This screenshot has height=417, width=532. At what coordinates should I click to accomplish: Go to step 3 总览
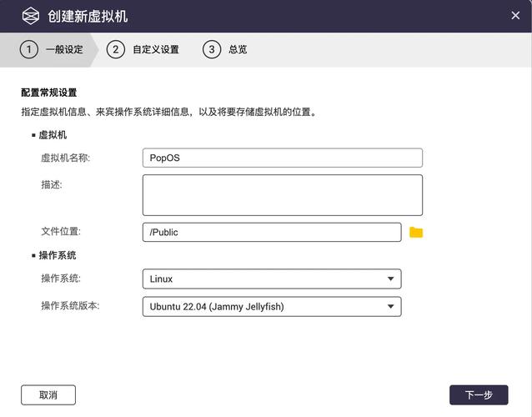(225, 49)
